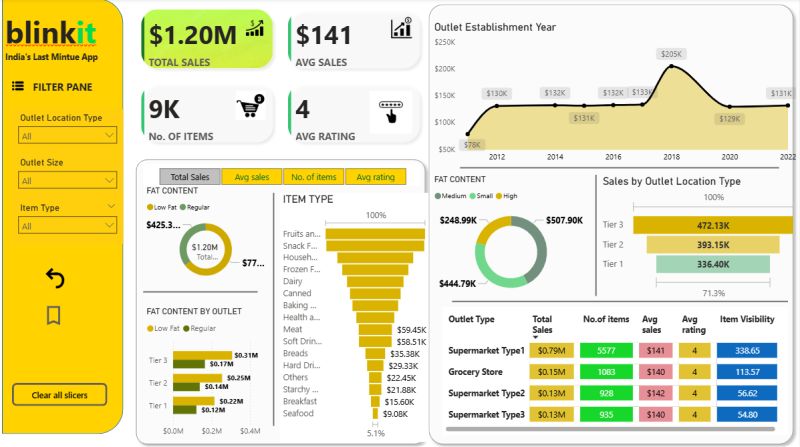
Task: Click the Grocery Store row label
Action: (475, 372)
